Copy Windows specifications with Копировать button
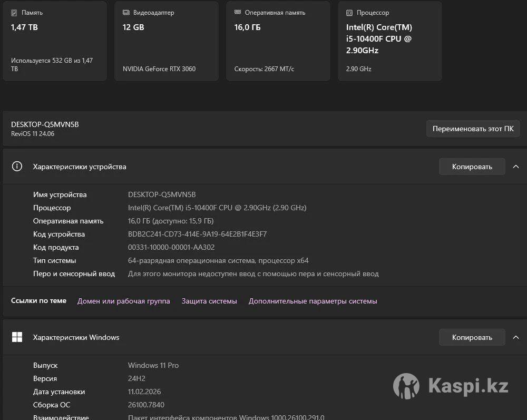This screenshot has width=527, height=420. (x=472, y=337)
